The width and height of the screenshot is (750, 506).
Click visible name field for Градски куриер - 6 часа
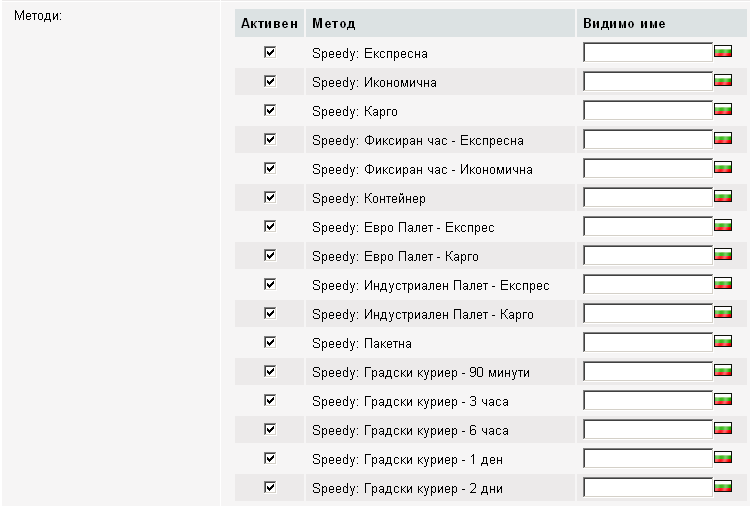click(x=647, y=429)
